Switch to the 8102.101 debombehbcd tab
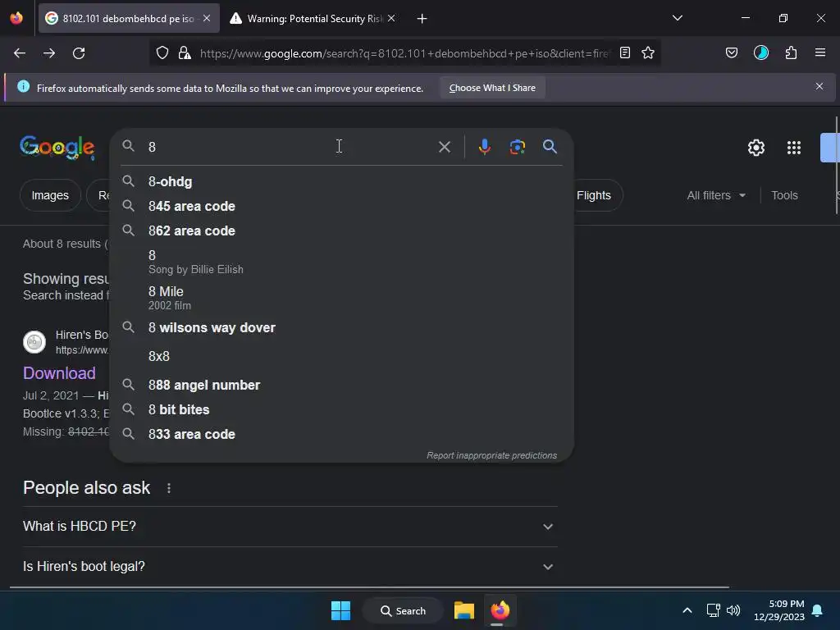Screen dimensions: 840x630 coord(129,18)
